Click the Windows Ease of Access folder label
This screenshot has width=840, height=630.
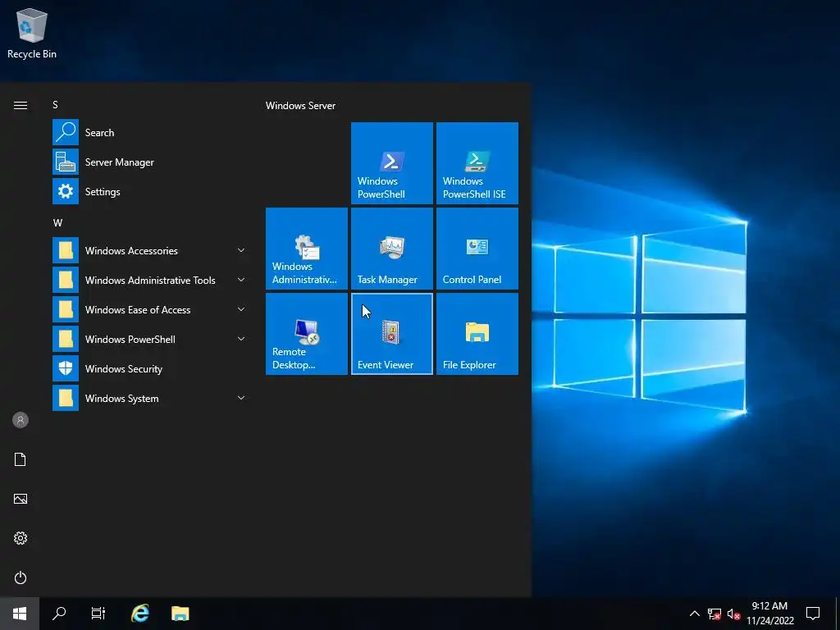pos(138,309)
